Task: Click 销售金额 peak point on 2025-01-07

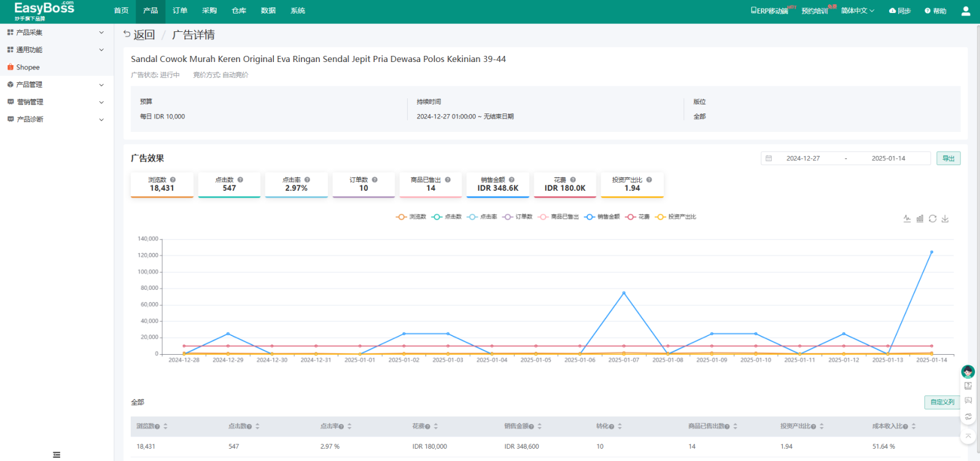Action: pos(624,293)
